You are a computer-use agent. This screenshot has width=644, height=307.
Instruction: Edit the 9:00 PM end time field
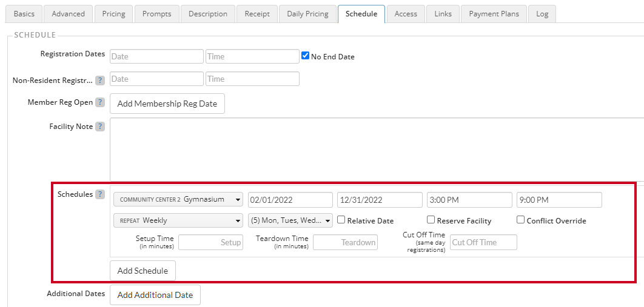(559, 200)
